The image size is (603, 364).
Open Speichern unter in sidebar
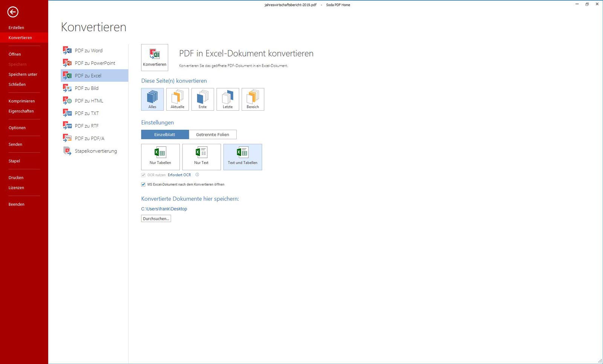pos(23,74)
